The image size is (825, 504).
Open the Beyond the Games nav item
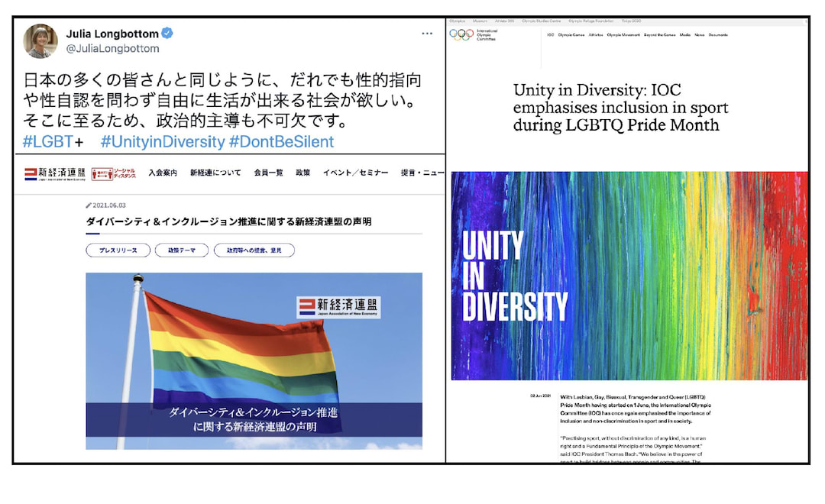660,34
